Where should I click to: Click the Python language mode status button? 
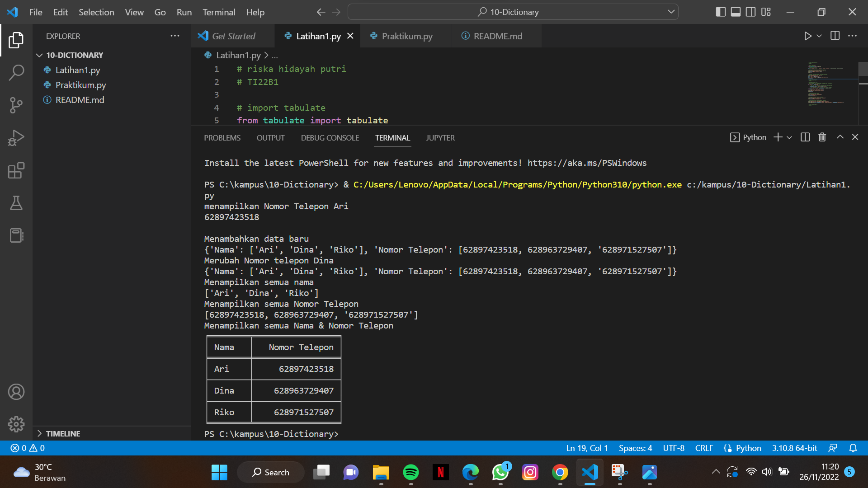pos(748,448)
